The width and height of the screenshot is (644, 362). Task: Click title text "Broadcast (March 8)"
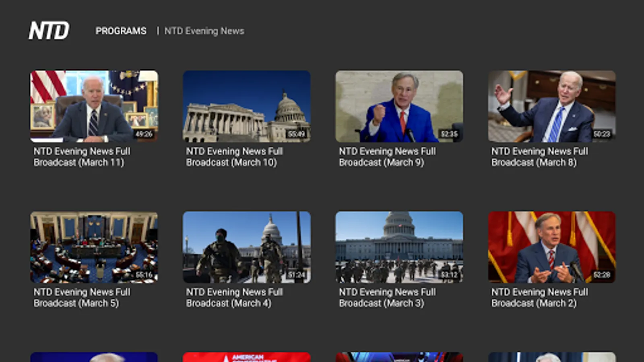(x=534, y=162)
